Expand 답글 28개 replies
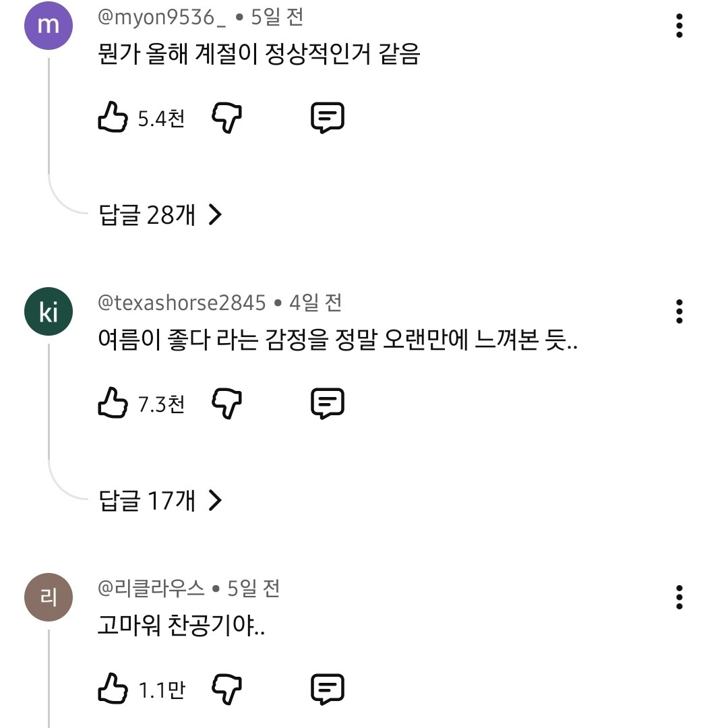 click(160, 215)
